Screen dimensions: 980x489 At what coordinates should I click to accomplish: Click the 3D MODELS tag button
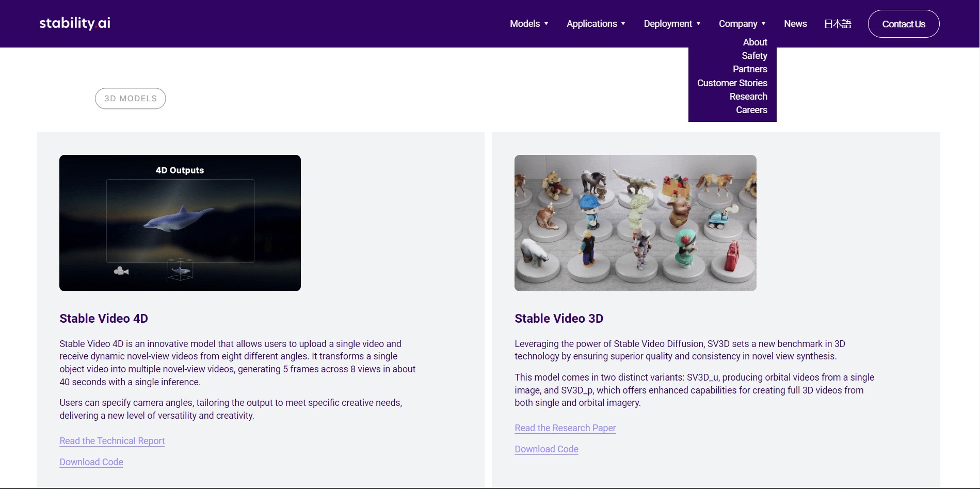131,99
